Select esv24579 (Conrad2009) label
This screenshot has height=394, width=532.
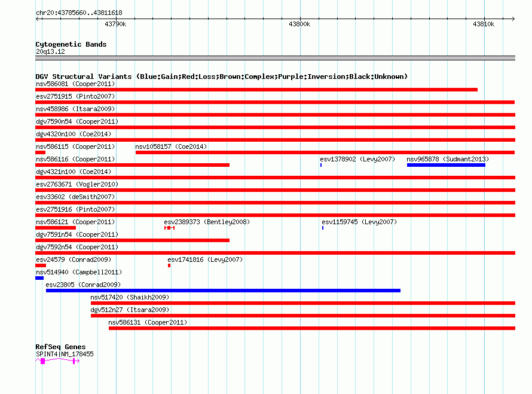tap(74, 259)
